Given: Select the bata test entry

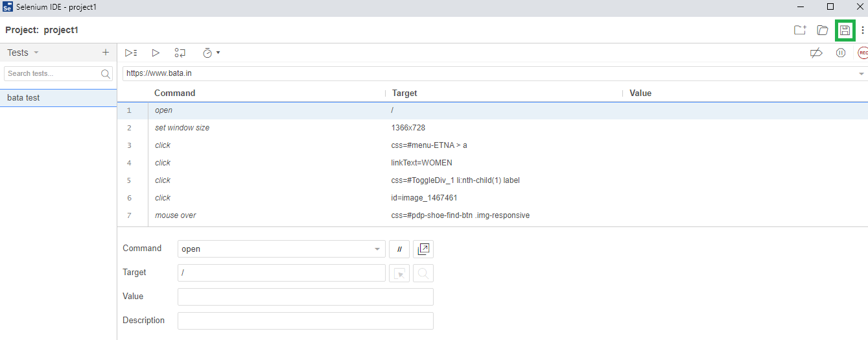Looking at the screenshot, I should point(58,98).
